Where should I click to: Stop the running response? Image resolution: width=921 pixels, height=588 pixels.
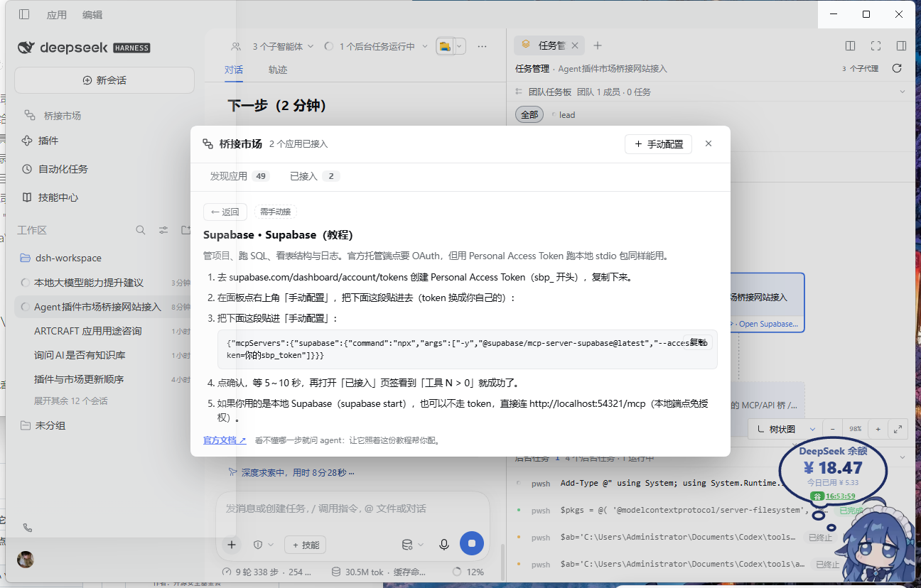472,544
